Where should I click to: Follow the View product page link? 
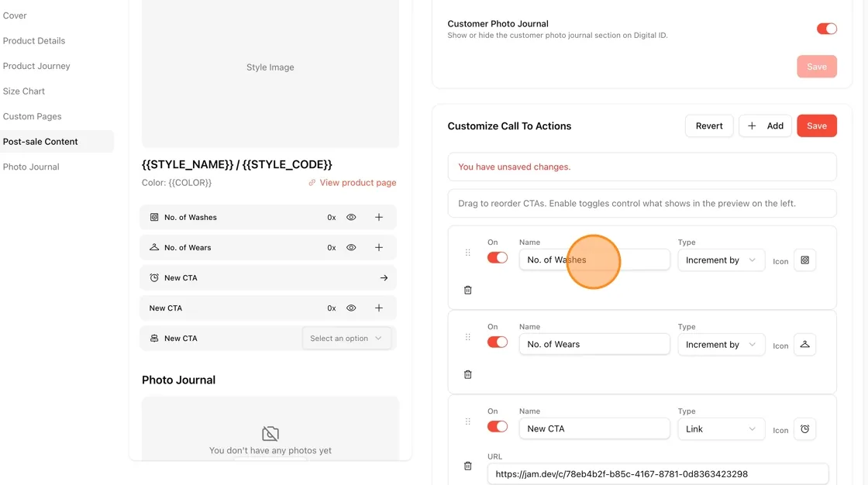click(x=353, y=183)
